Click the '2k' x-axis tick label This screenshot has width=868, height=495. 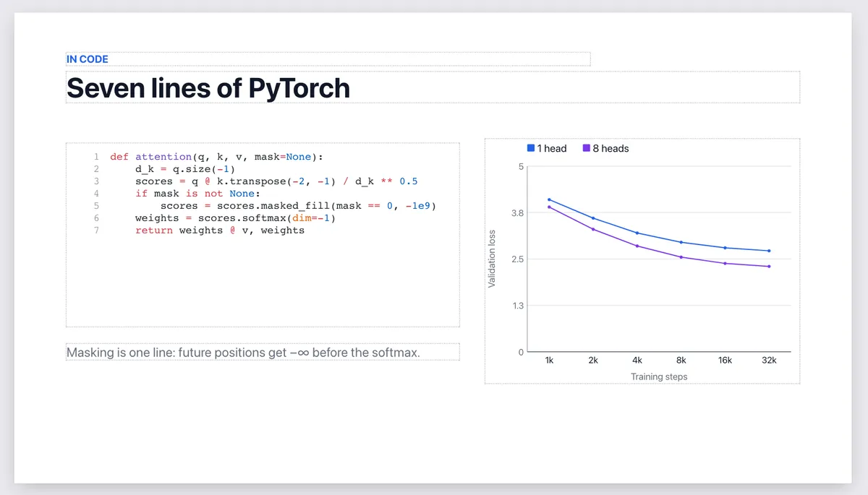click(x=593, y=360)
